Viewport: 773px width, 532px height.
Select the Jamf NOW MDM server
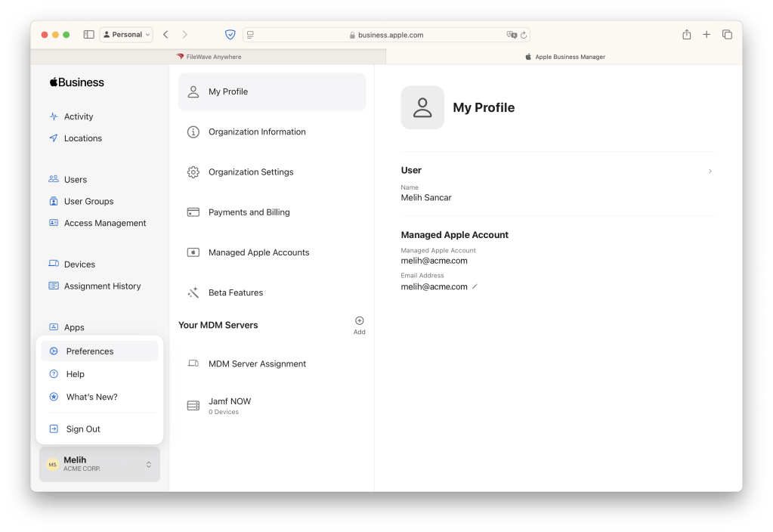point(230,405)
